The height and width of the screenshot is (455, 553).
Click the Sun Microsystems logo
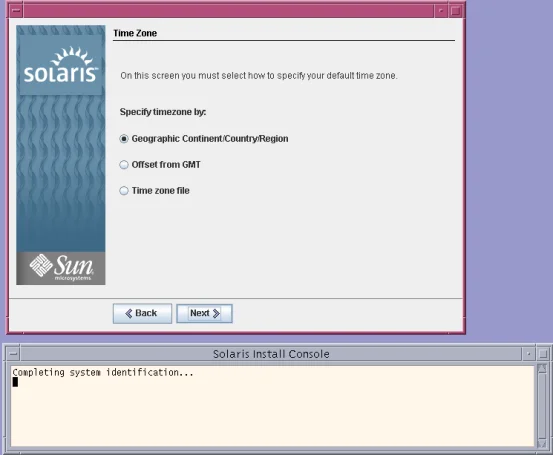[61, 268]
